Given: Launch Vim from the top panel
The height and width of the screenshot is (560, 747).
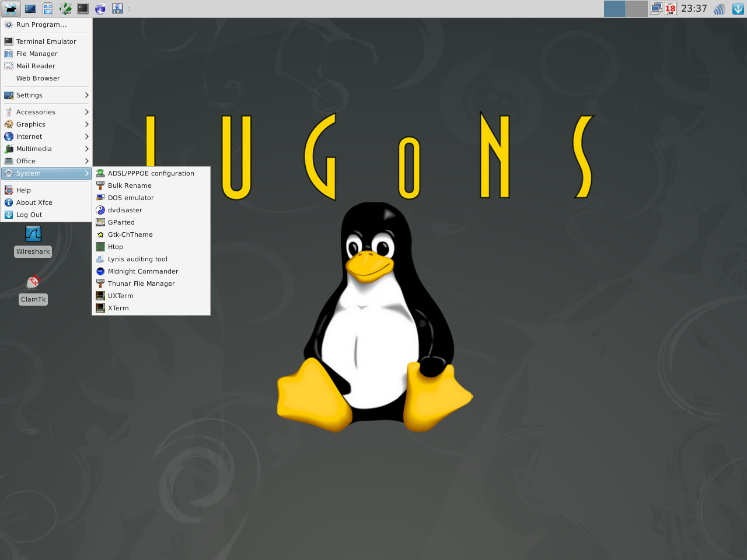Looking at the screenshot, I should tap(65, 9).
